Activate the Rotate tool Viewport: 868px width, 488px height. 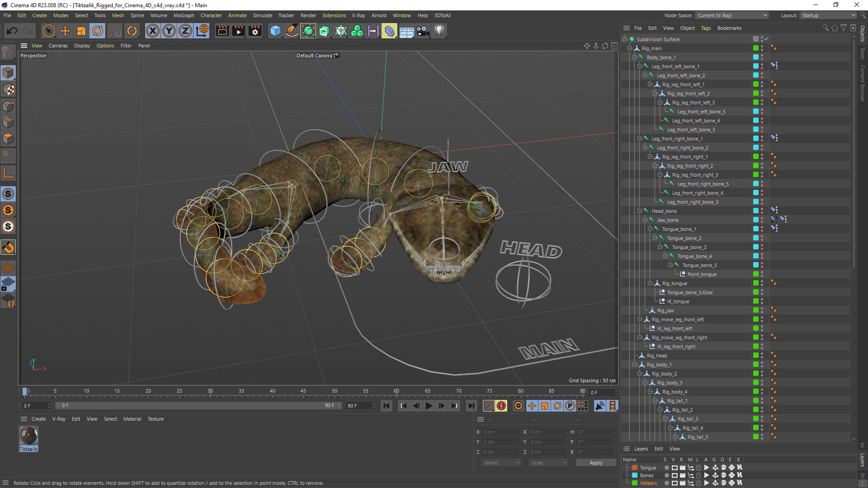click(x=98, y=31)
